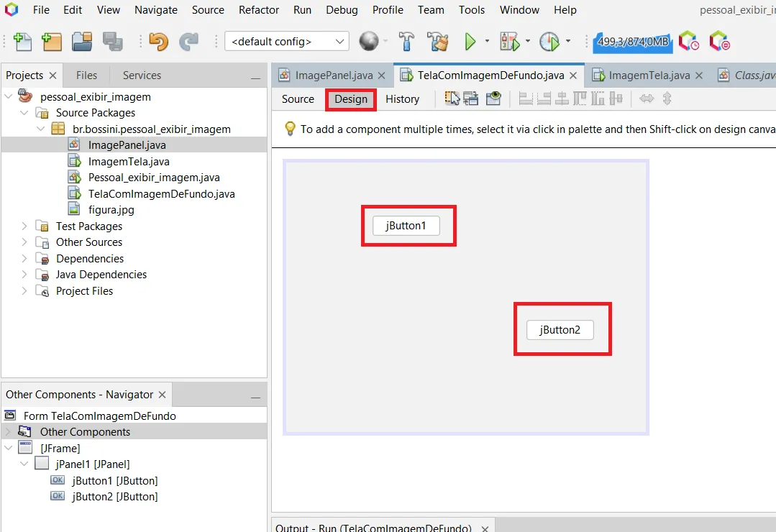
Task: Click the Redo arrow icon
Action: pos(188,42)
